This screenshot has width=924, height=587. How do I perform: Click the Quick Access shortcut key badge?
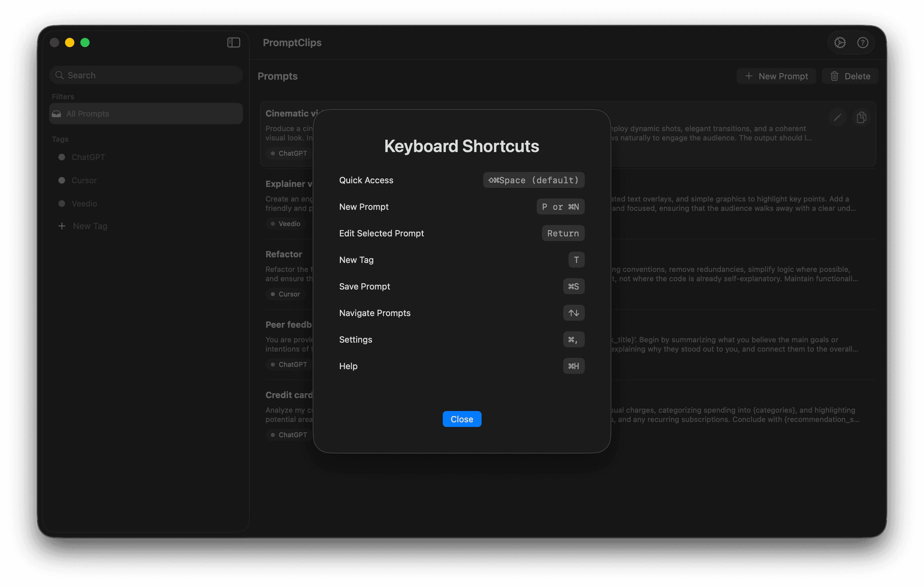(x=533, y=180)
